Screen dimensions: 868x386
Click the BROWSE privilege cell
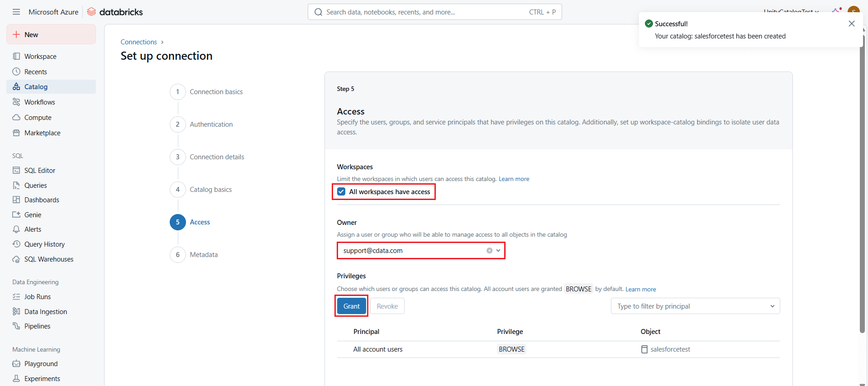pos(511,349)
